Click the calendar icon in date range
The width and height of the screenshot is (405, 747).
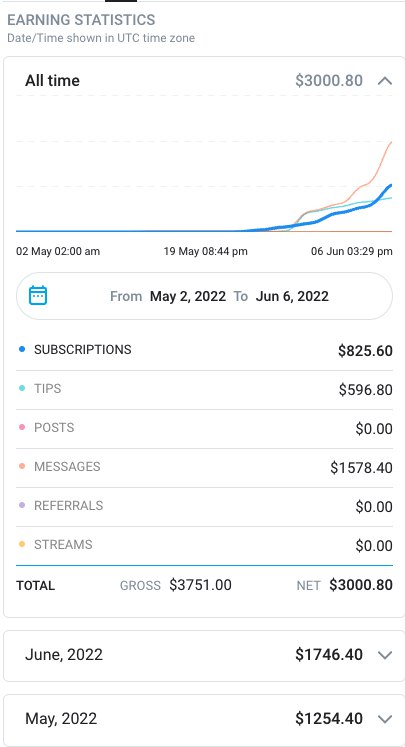[38, 295]
